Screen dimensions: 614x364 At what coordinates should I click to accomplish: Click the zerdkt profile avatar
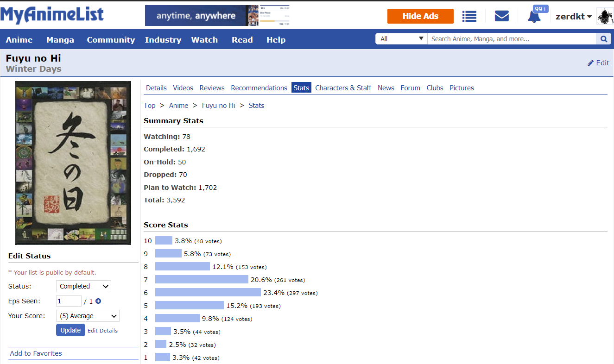click(605, 16)
